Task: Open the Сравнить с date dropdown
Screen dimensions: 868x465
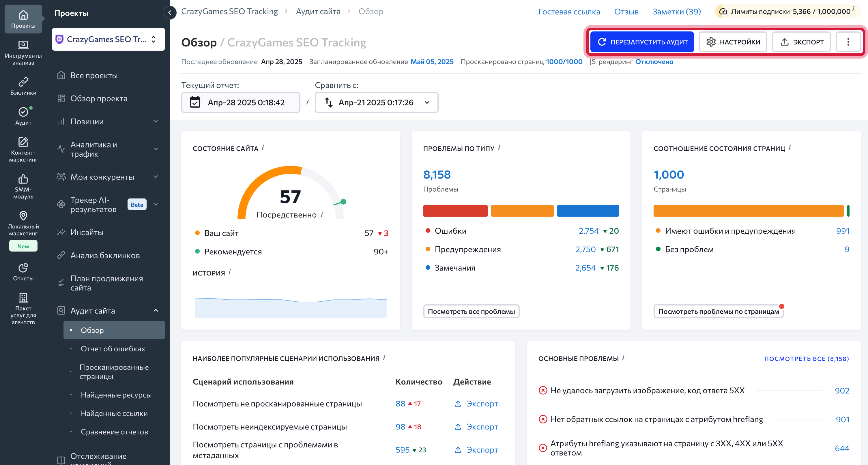Action: 376,102
